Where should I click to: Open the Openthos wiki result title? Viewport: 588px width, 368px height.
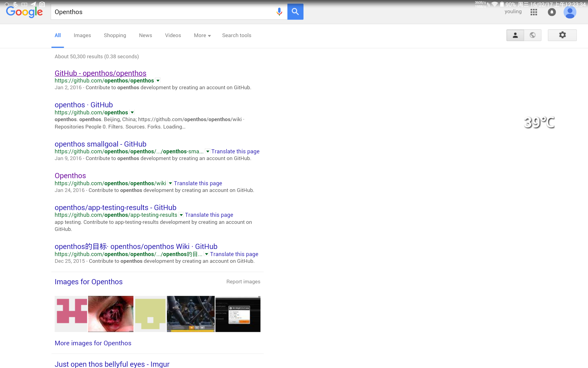click(70, 176)
